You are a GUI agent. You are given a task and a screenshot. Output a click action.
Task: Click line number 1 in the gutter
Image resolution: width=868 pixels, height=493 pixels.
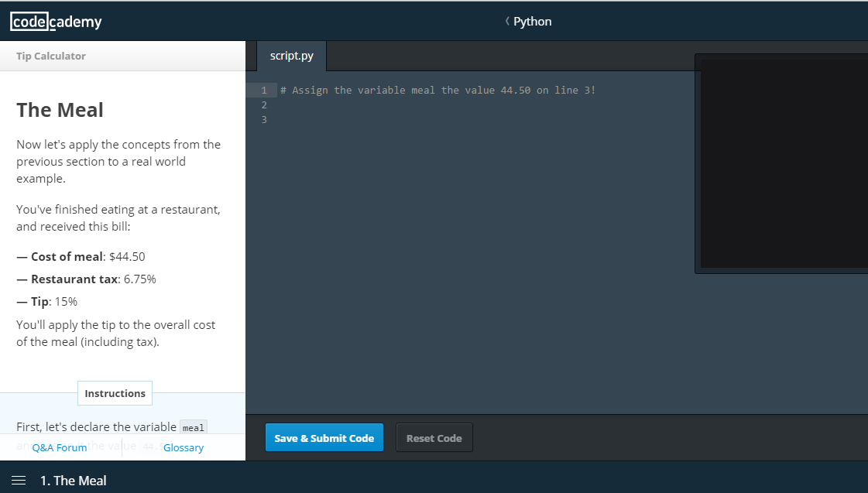(x=264, y=91)
